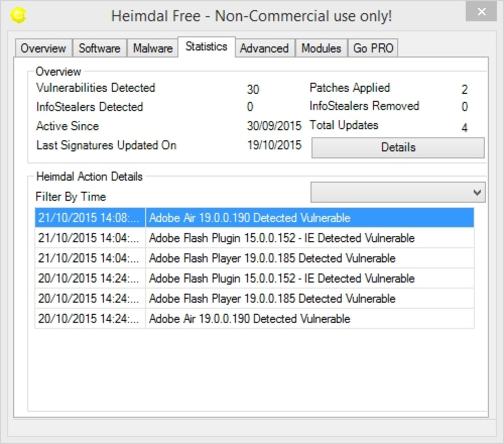Switch to the Overview tab
This screenshot has height=444, width=504.
point(43,48)
